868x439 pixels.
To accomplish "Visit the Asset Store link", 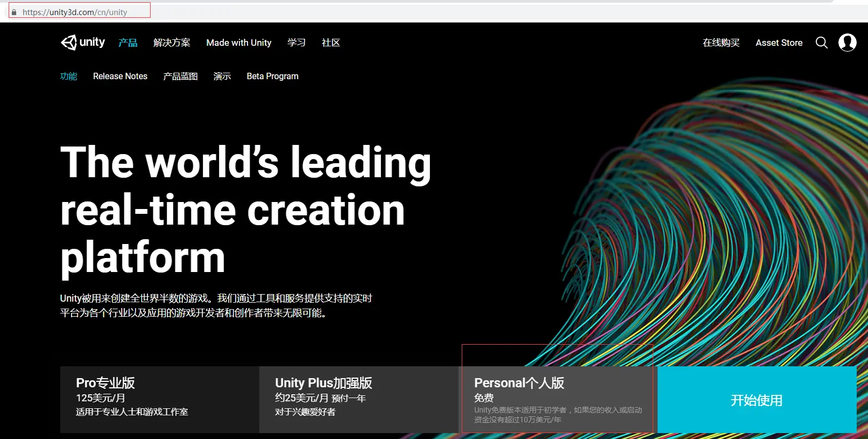I will tap(779, 43).
